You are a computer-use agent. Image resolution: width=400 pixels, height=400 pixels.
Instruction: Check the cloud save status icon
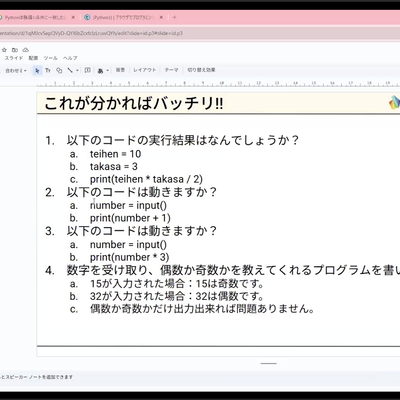[x=26, y=50]
